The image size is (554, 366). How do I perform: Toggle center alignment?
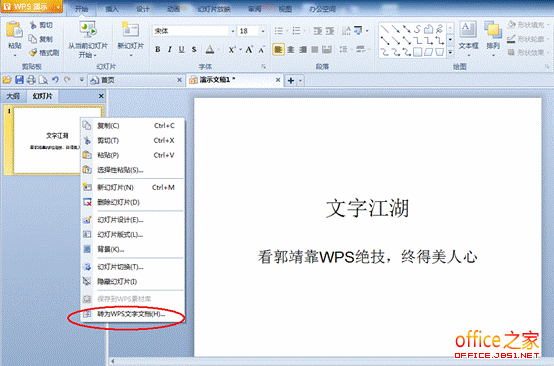coord(290,49)
